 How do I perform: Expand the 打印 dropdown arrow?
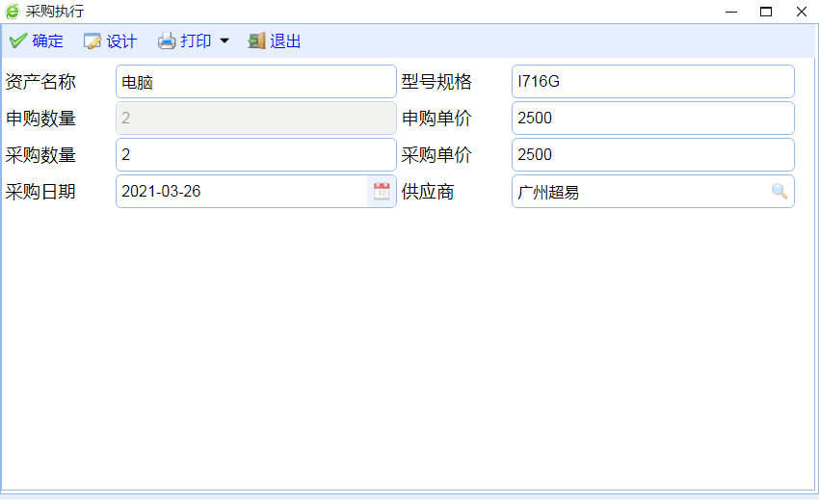(225, 41)
